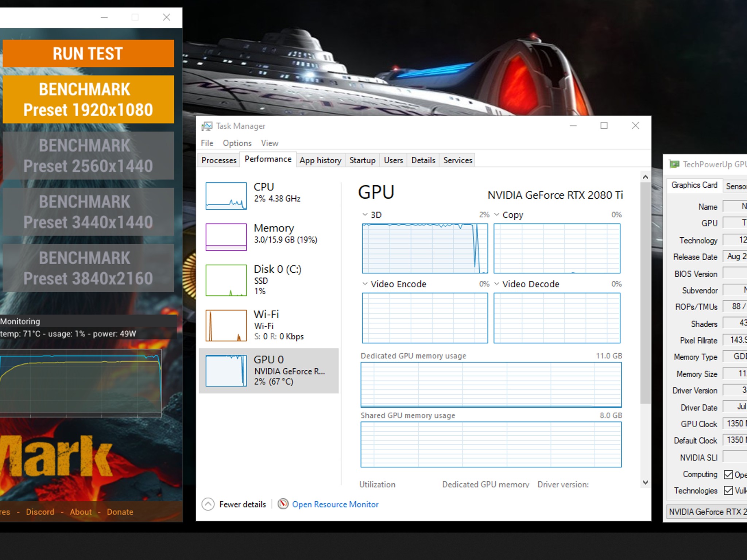Click the RUN TEST button
Screen dimensions: 747x560
(88, 53)
